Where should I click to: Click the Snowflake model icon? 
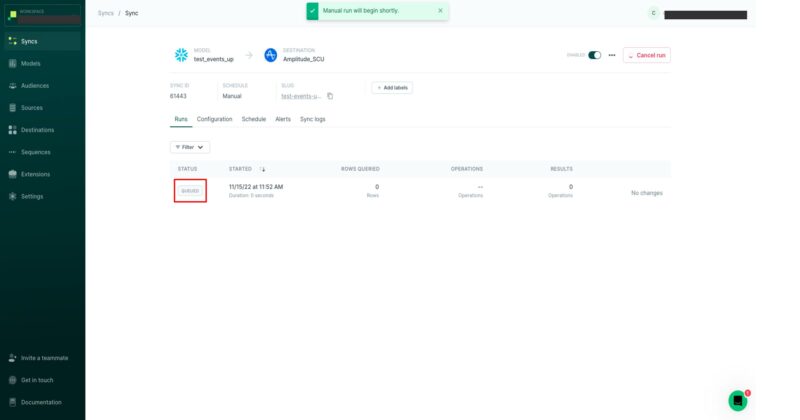pos(181,55)
